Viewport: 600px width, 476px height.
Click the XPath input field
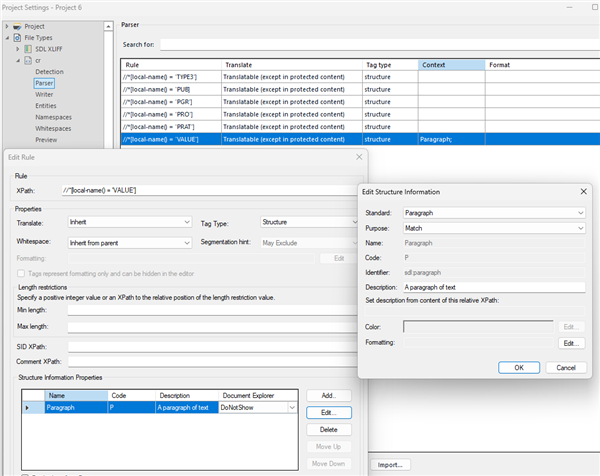click(x=210, y=190)
